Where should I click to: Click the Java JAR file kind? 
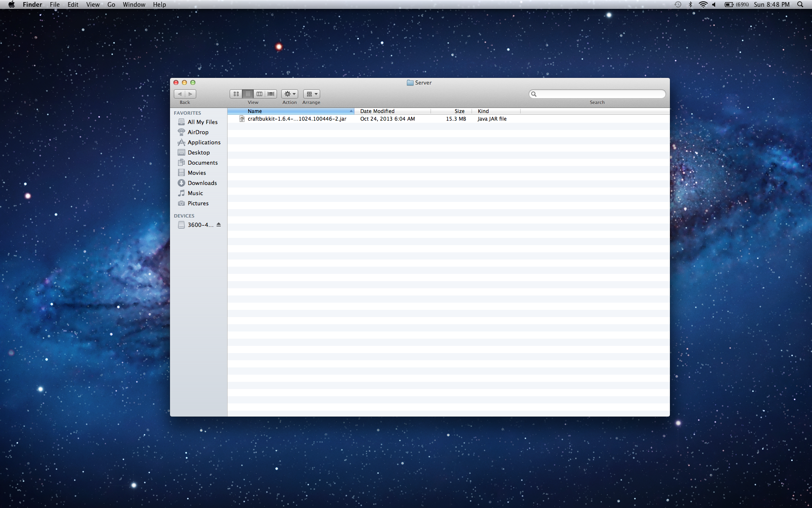tap(492, 119)
